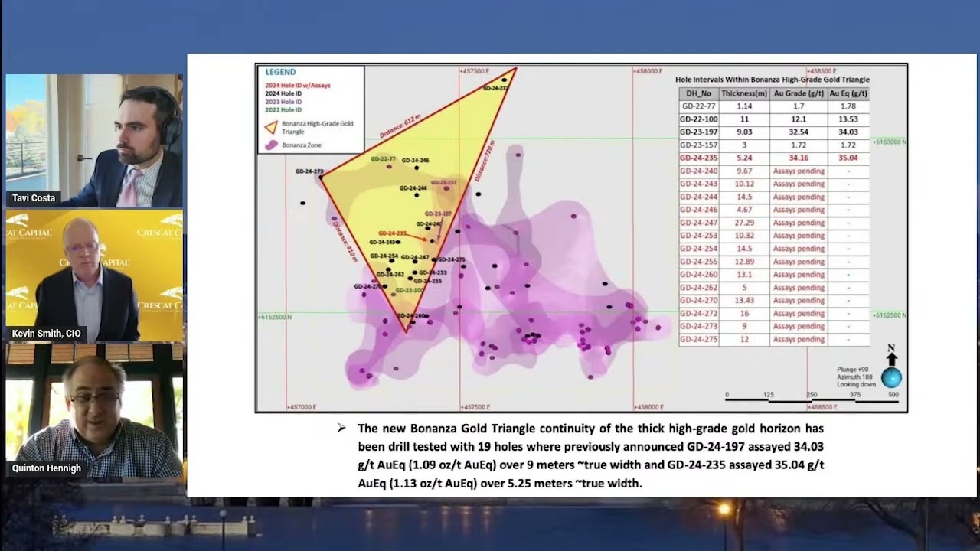This screenshot has height=551, width=980.
Task: Click 'Distance: 612 m' along triangle edge
Action: [400, 126]
